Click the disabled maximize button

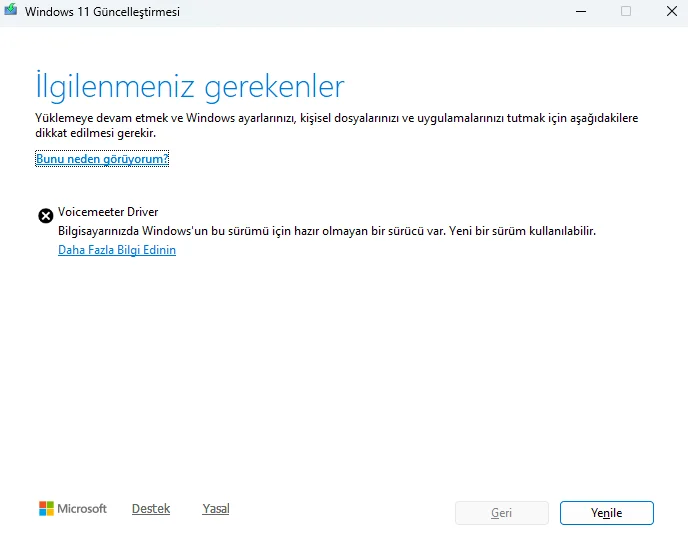626,11
